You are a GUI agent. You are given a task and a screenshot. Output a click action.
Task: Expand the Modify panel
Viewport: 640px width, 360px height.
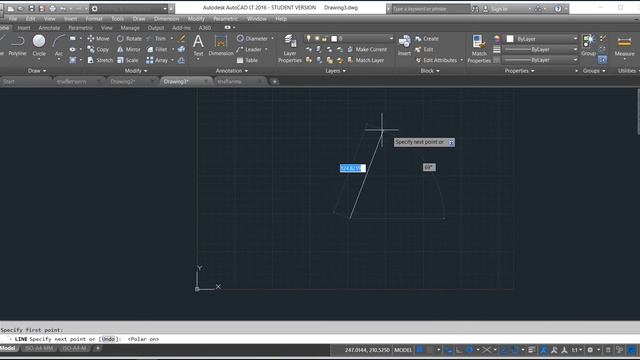pyautogui.click(x=136, y=71)
